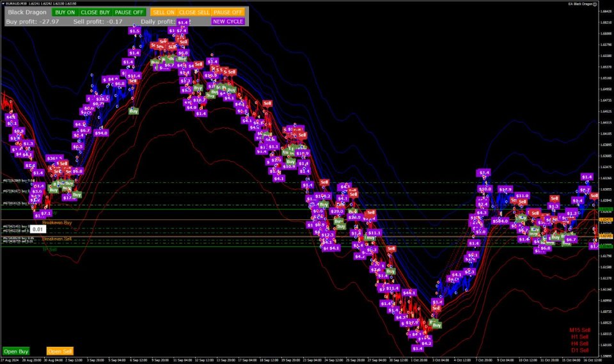614x364 pixels.
Task: Toggle the orange PAUSE OFF button
Action: (x=228, y=12)
